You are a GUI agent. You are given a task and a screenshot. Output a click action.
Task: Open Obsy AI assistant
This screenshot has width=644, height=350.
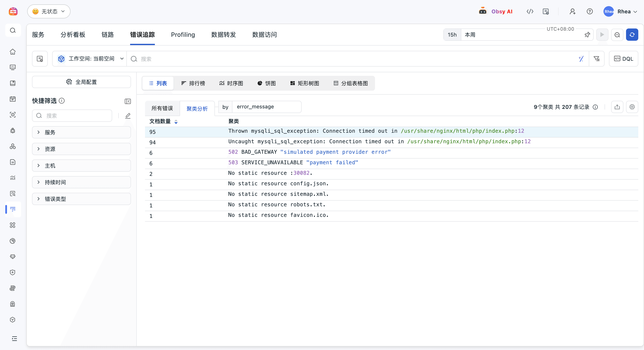click(495, 12)
